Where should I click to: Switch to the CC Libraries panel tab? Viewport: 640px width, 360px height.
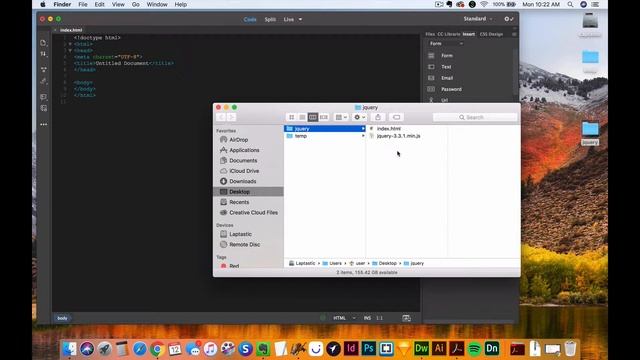(449, 34)
